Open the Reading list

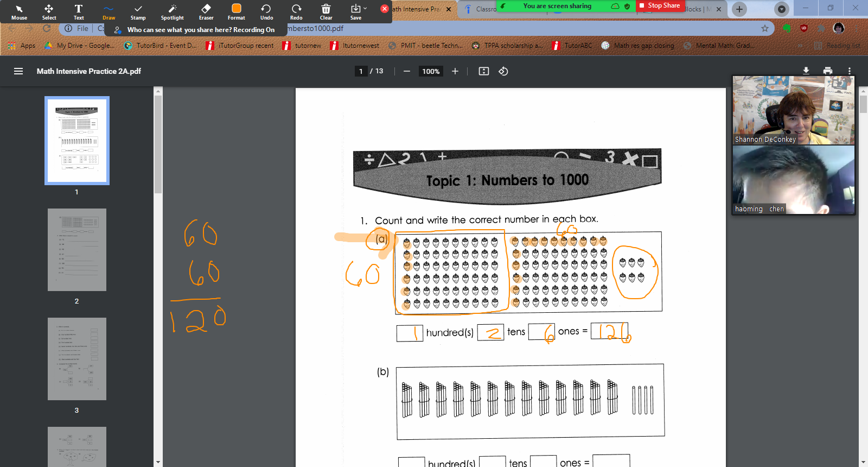[838, 46]
